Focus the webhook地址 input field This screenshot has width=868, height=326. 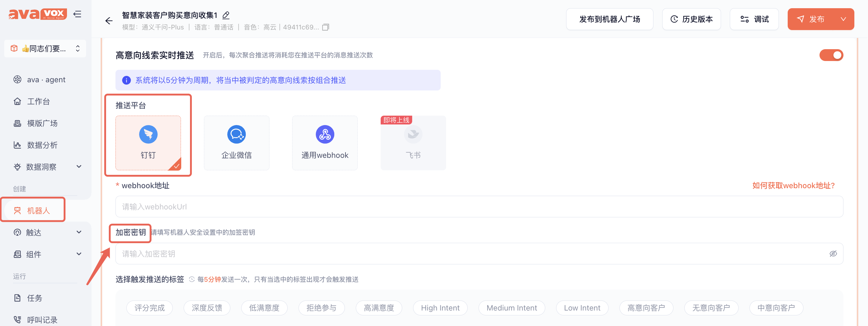click(x=479, y=206)
